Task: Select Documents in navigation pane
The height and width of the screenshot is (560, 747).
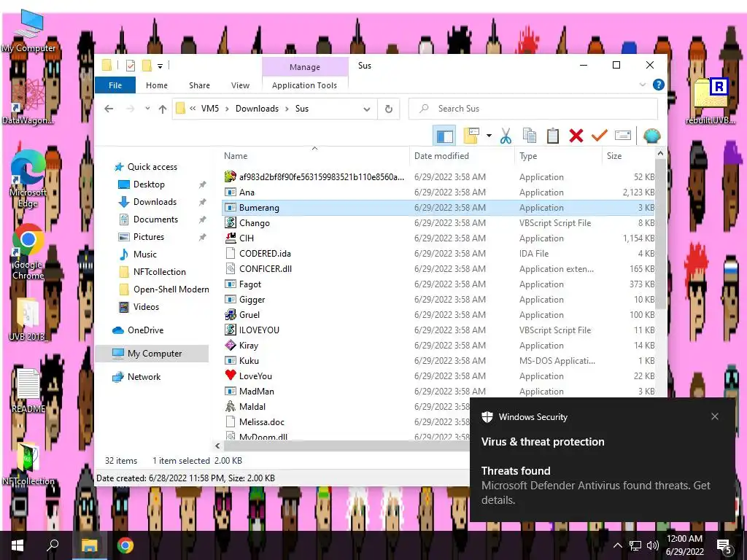Action: tap(156, 219)
